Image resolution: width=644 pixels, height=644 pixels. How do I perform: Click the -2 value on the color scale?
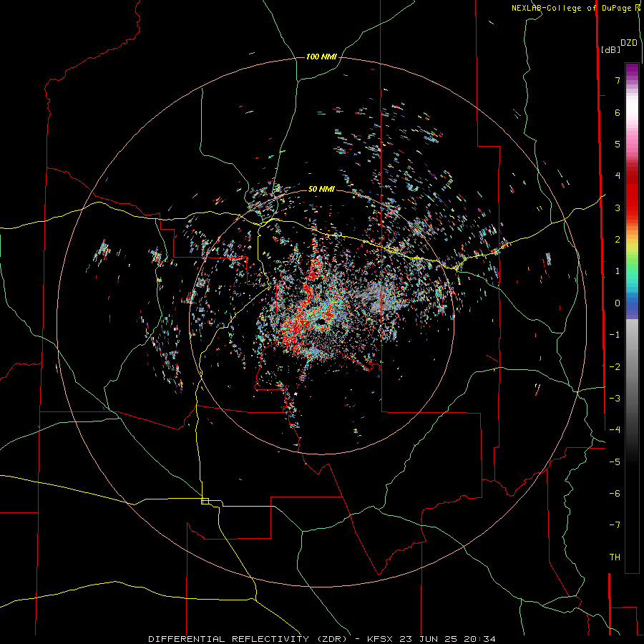(615, 367)
